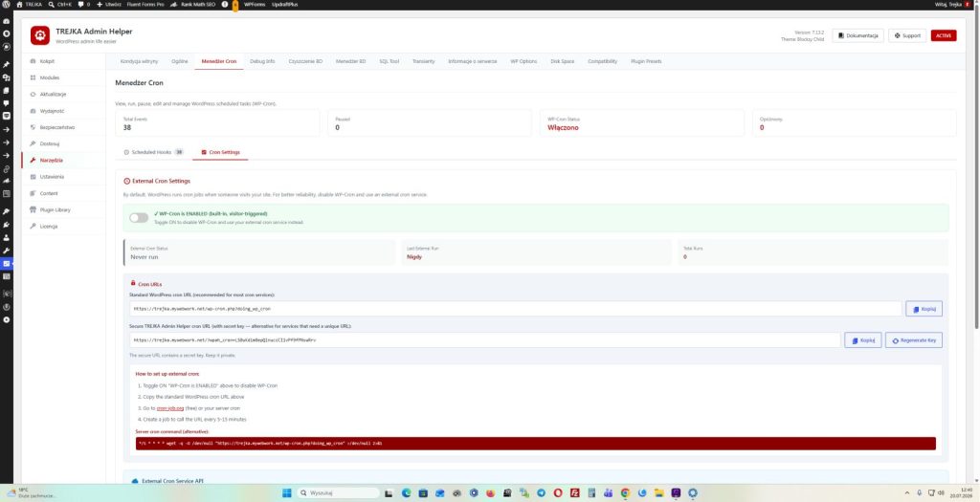Click the Total Events value 38
980x502 pixels.
(x=127, y=127)
